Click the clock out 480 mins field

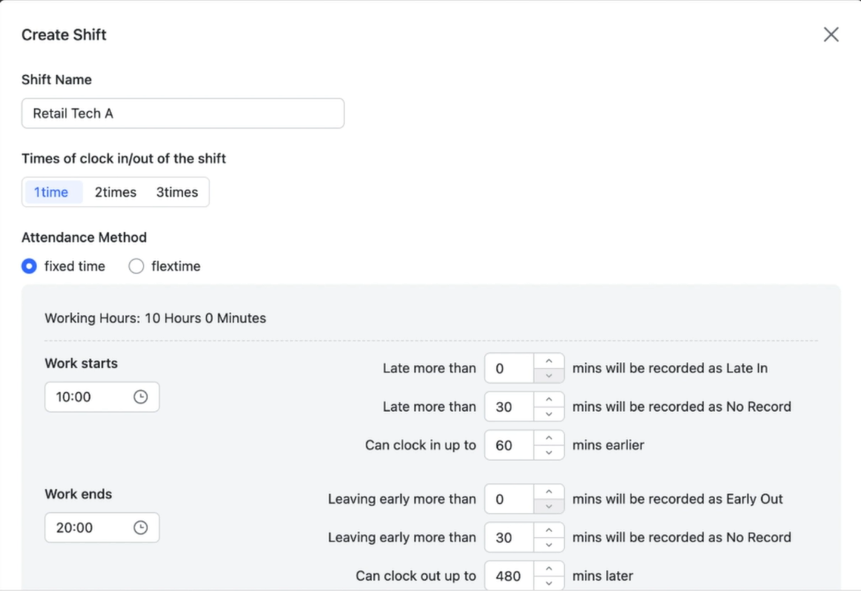point(509,576)
